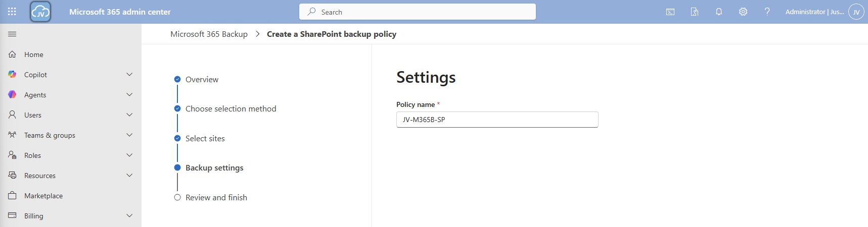
Task: Open the notifications bell icon
Action: (x=719, y=12)
